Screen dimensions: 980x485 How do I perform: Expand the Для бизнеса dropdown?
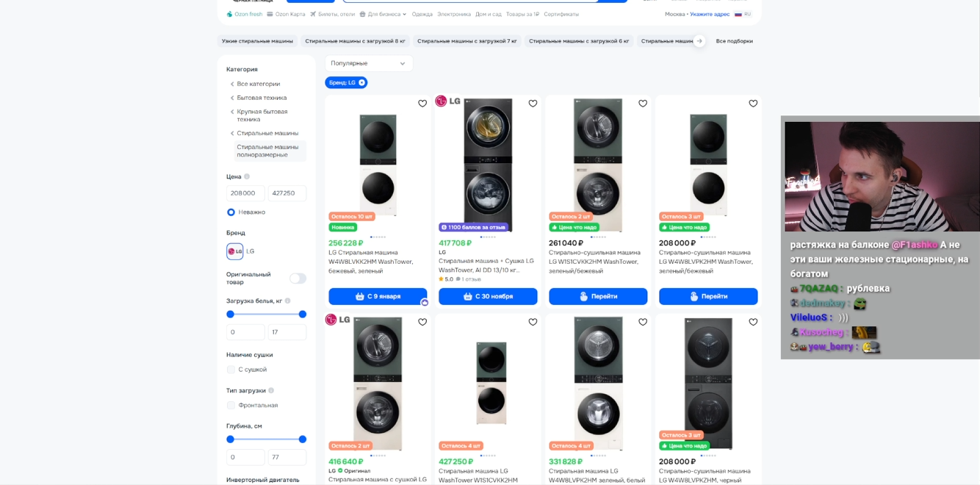[x=383, y=14]
